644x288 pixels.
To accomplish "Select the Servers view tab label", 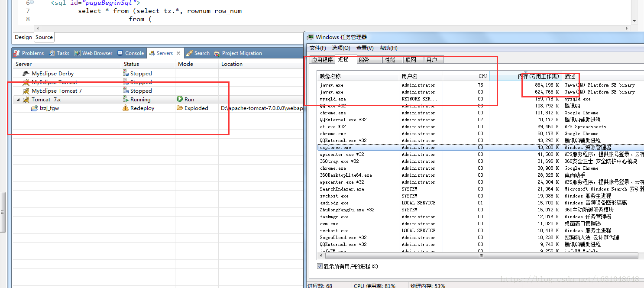I will point(165,53).
